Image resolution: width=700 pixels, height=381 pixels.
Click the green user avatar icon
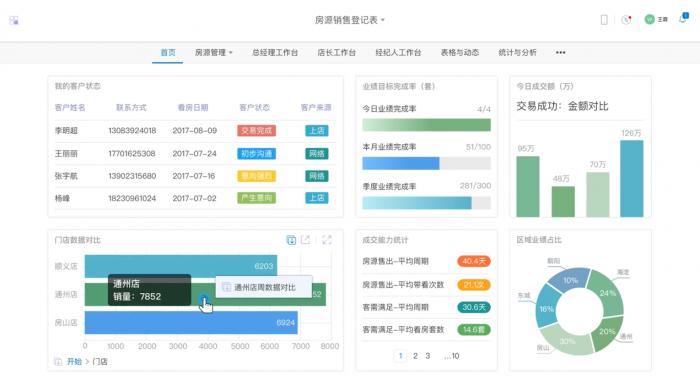tap(650, 19)
